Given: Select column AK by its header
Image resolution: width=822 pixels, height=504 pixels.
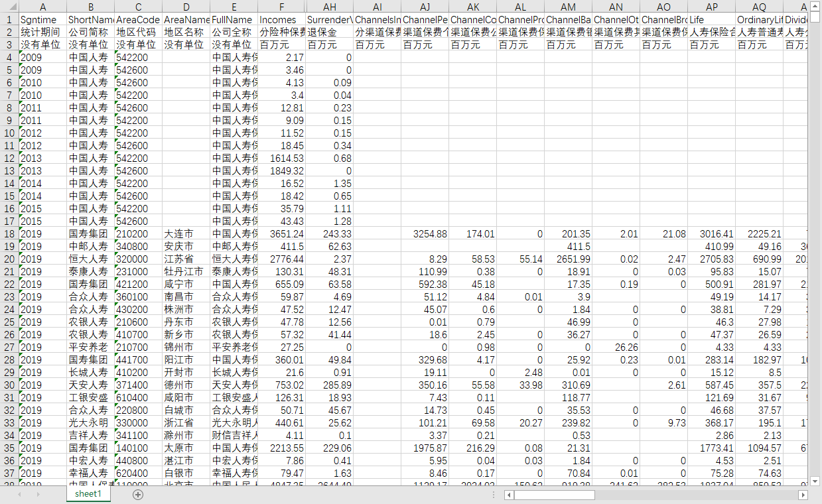Looking at the screenshot, I should [x=473, y=7].
